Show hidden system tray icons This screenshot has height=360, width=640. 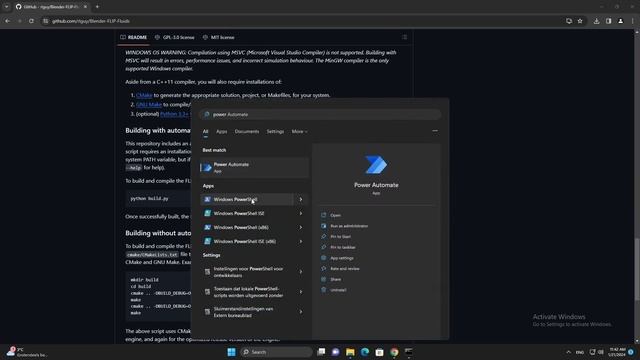tap(569, 352)
